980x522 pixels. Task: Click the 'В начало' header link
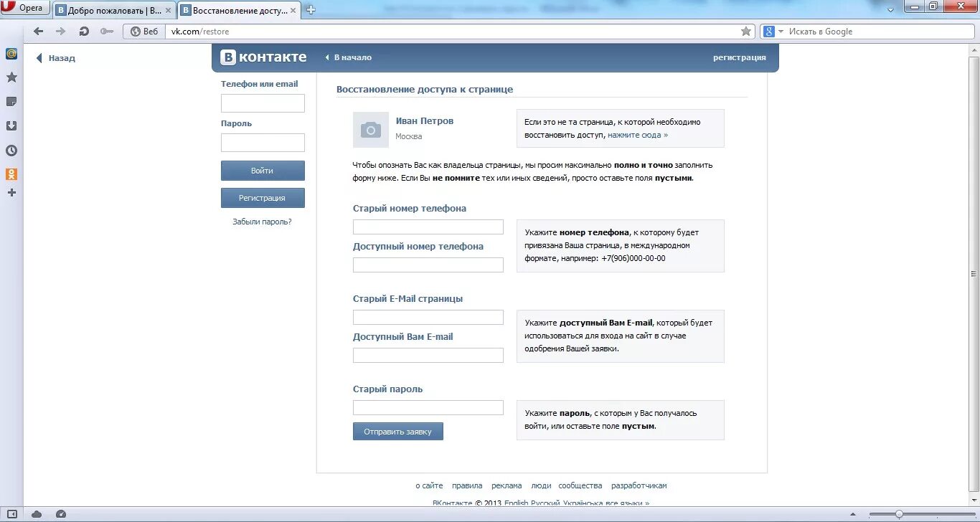pos(349,57)
